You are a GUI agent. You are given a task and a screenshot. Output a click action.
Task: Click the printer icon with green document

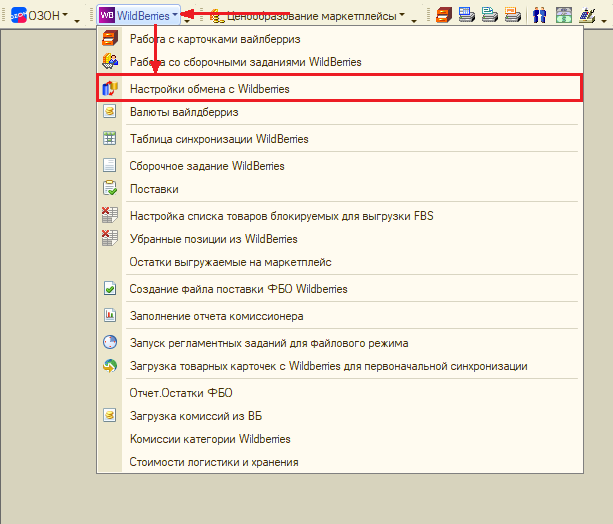pos(489,15)
